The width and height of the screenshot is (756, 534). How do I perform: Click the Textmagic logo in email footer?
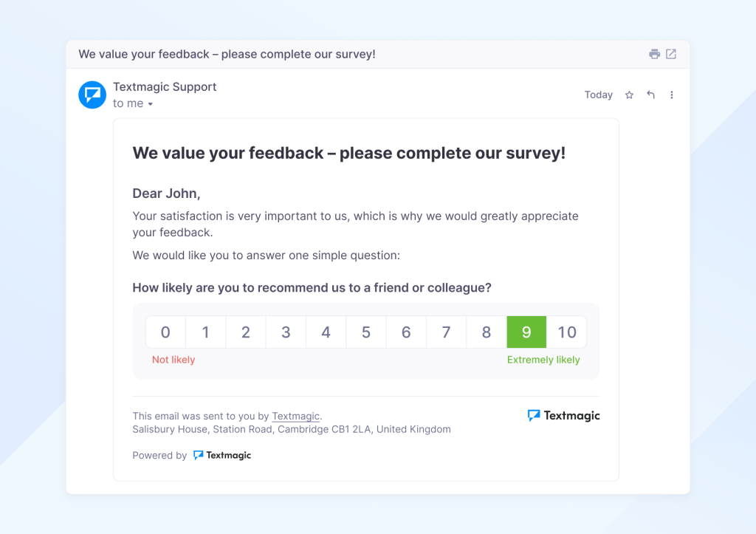[x=564, y=416]
